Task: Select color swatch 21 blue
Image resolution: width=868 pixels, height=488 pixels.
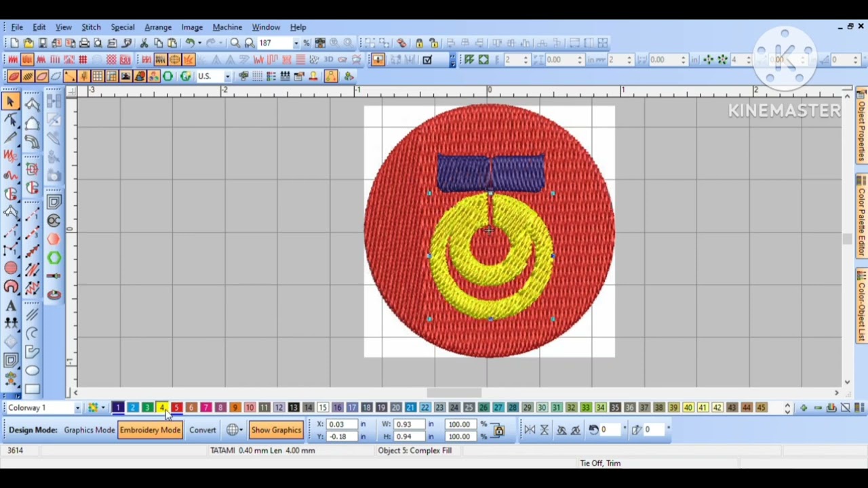Action: coord(410,408)
